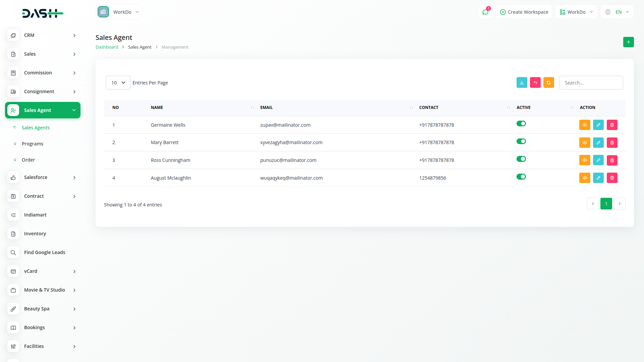Open Sales Agents submenu item

(36, 128)
